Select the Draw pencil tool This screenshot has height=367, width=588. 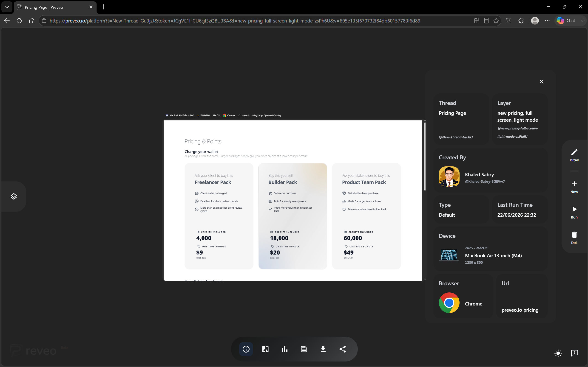(x=574, y=155)
